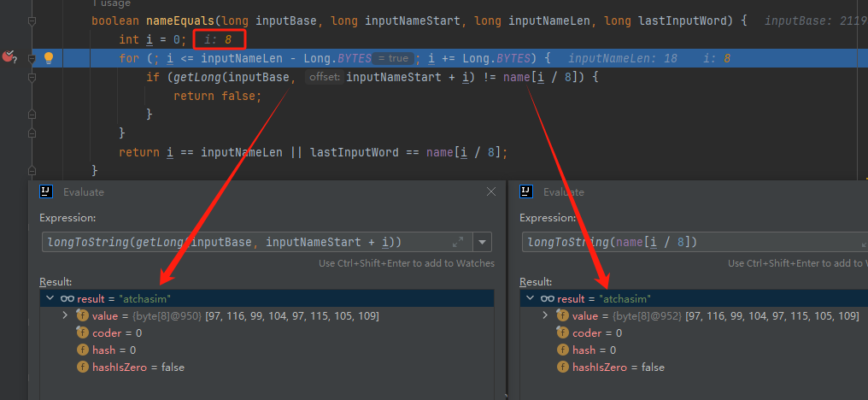Click the right Evaluate dialog IJ icon
Screen dimensions: 868x400
(526, 191)
